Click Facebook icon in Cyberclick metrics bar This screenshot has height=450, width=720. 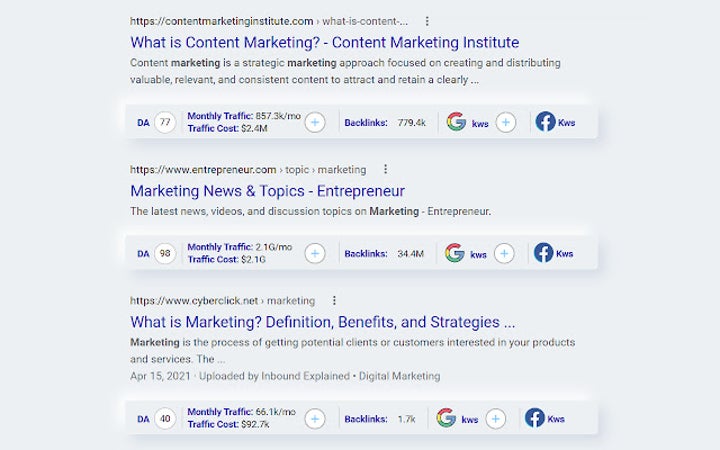535,418
